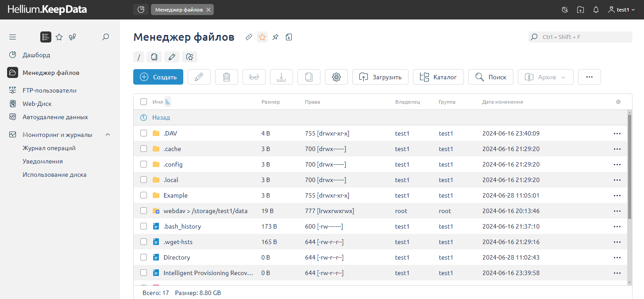Image resolution: width=644 pixels, height=299 pixels.
Task: Check the .bash_history file checkbox
Action: click(x=143, y=226)
